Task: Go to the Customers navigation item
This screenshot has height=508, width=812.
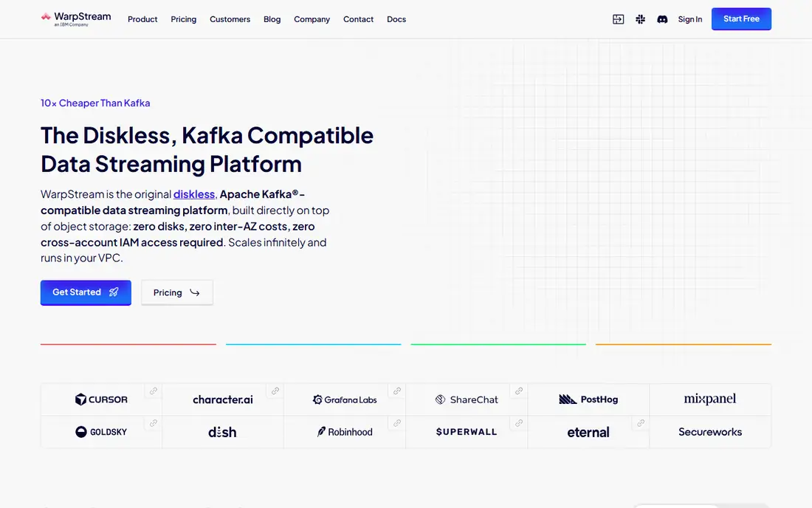Action: [230, 19]
